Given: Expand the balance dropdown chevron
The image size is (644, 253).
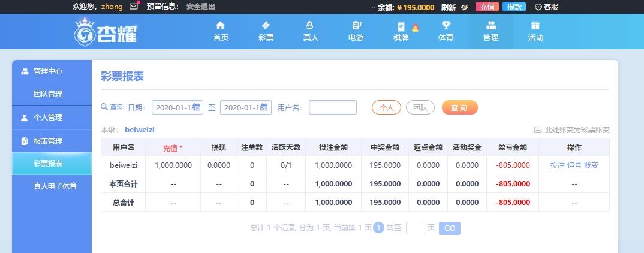Looking at the screenshot, I should [x=373, y=7].
